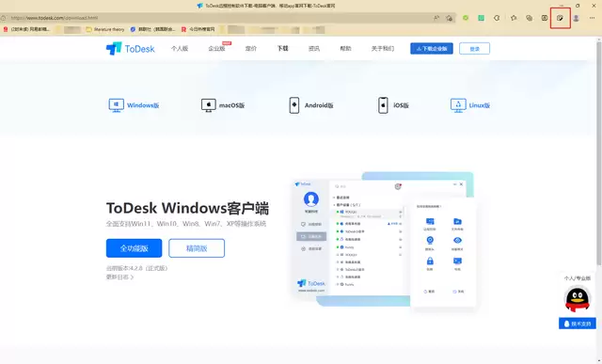Select the Windows版 platform icon

click(116, 104)
